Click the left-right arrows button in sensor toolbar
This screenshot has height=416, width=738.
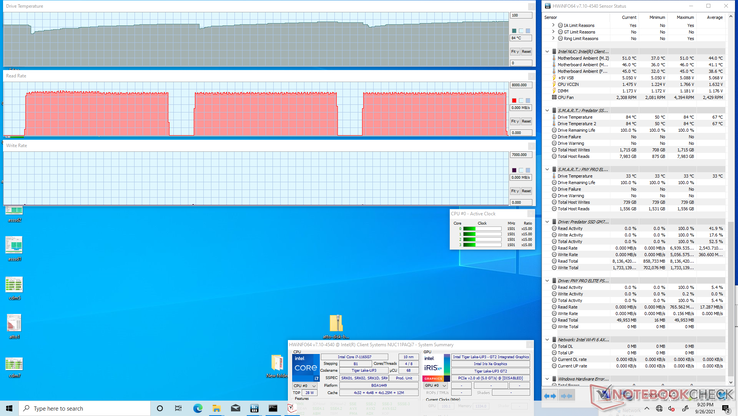pyautogui.click(x=550, y=396)
